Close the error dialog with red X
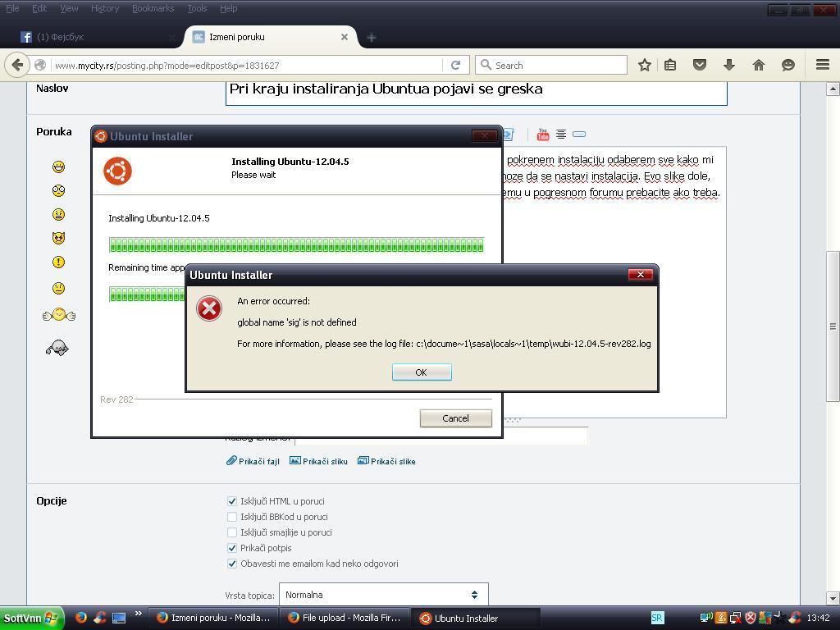 coord(640,274)
